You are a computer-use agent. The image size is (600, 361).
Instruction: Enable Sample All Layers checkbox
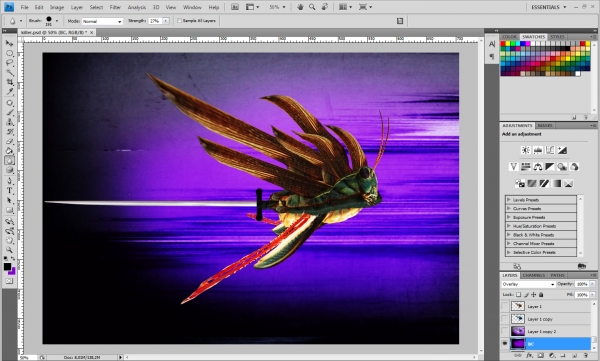pos(179,21)
